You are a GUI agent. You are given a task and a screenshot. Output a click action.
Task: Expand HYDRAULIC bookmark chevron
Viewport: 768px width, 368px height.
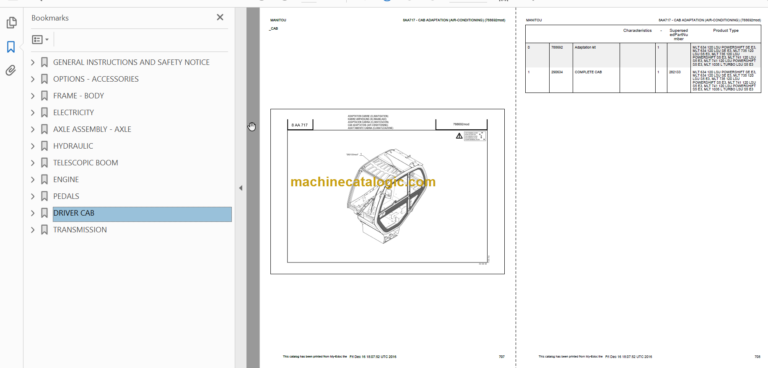[x=33, y=146]
